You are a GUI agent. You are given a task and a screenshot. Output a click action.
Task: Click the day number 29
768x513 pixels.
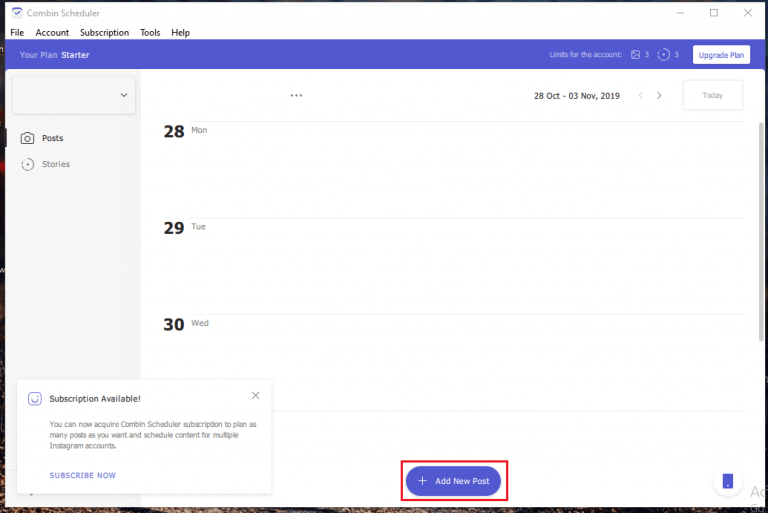pos(174,228)
